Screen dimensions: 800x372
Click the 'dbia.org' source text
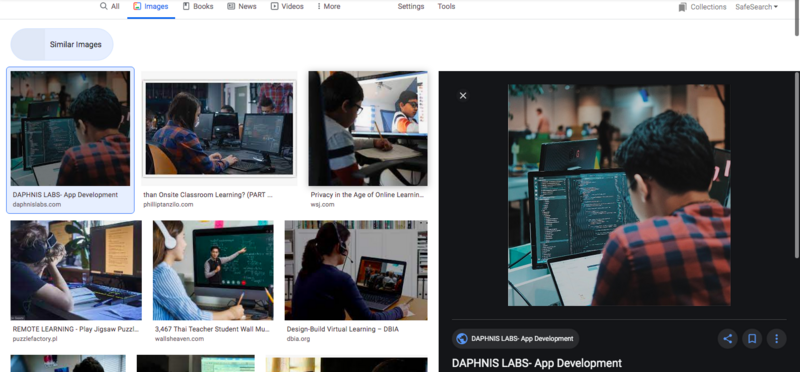298,339
